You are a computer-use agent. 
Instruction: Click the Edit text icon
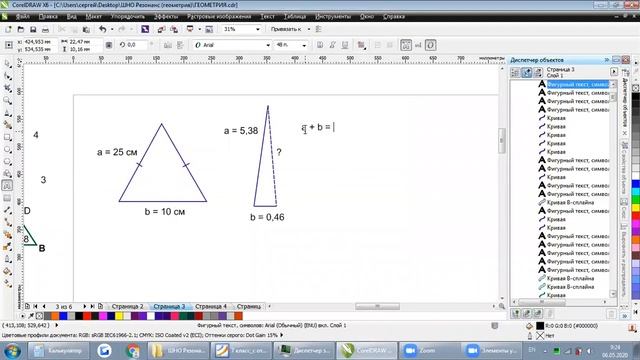tap(418, 45)
